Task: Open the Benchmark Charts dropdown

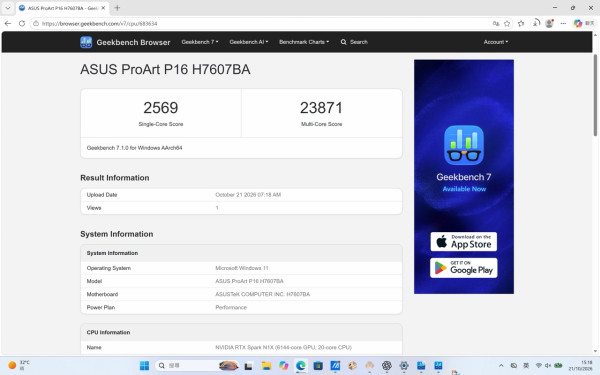Action: pos(304,42)
